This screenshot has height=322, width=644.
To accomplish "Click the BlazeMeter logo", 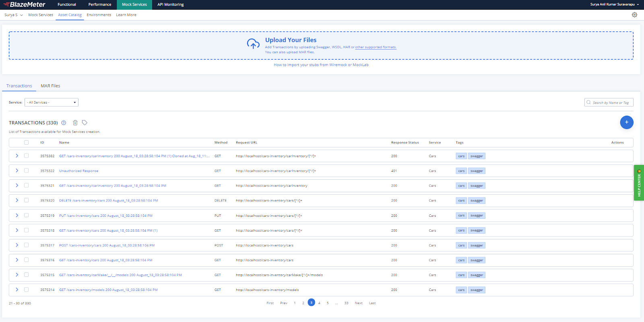I will coord(24,4).
